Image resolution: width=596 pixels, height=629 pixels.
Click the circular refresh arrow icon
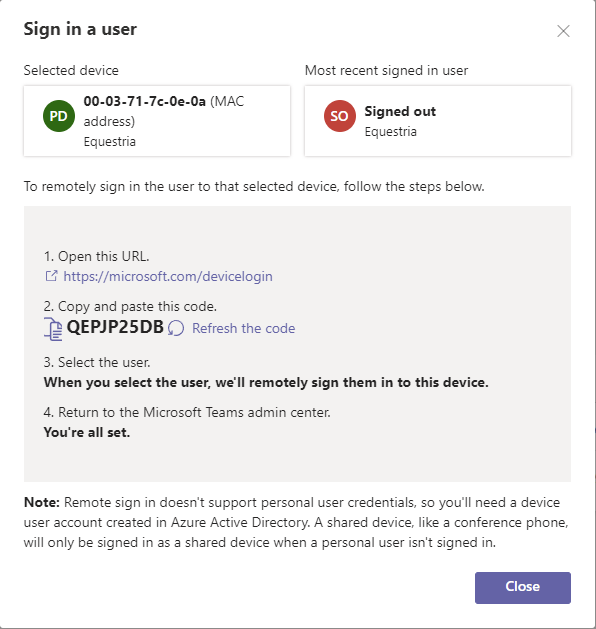(176, 328)
